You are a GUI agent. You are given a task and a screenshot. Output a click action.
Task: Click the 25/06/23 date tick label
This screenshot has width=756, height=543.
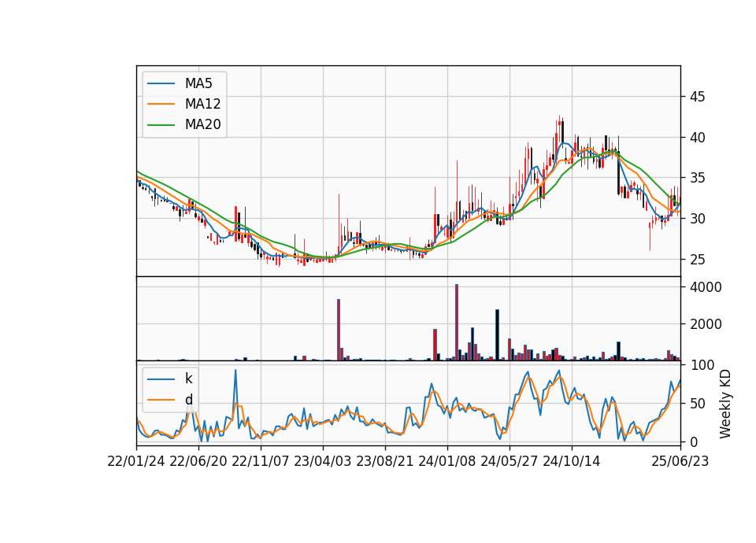[680, 461]
